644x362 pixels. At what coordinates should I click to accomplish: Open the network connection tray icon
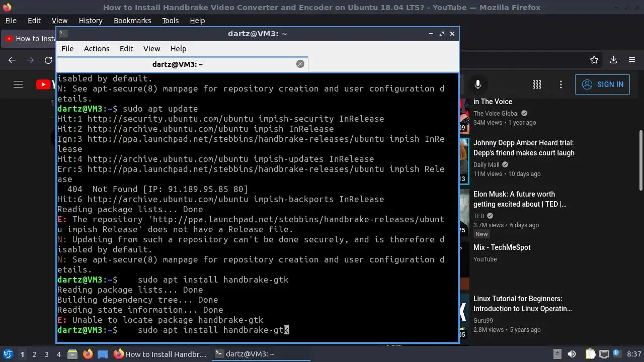[604, 354]
